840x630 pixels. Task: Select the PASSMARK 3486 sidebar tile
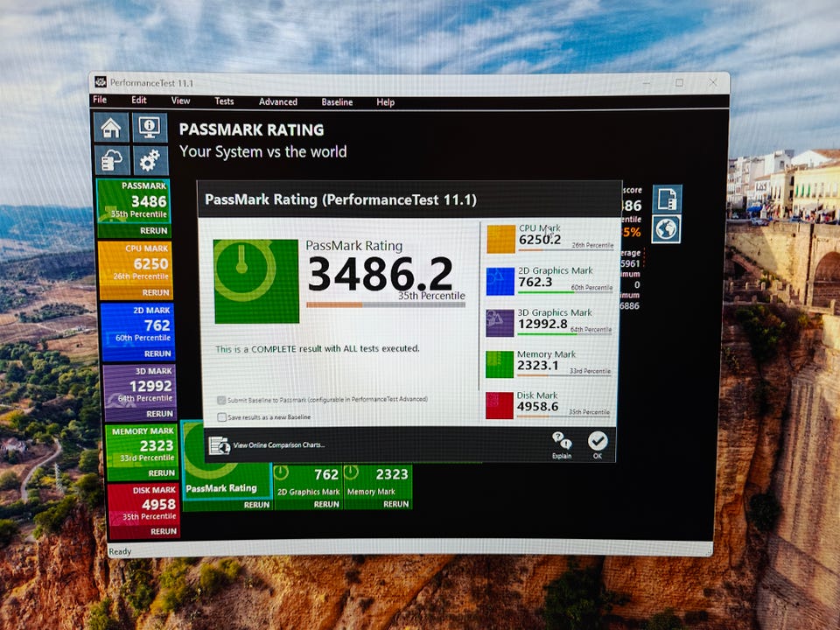133,201
